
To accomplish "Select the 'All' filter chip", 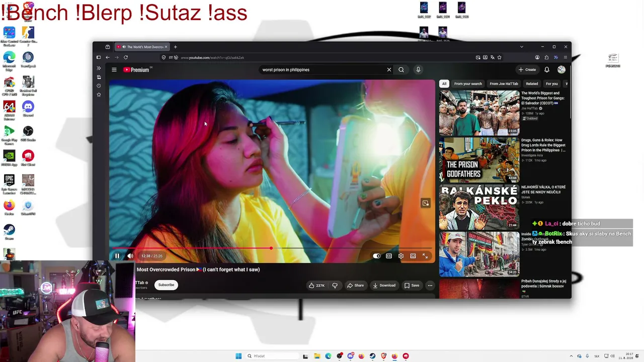I will (x=444, y=84).
